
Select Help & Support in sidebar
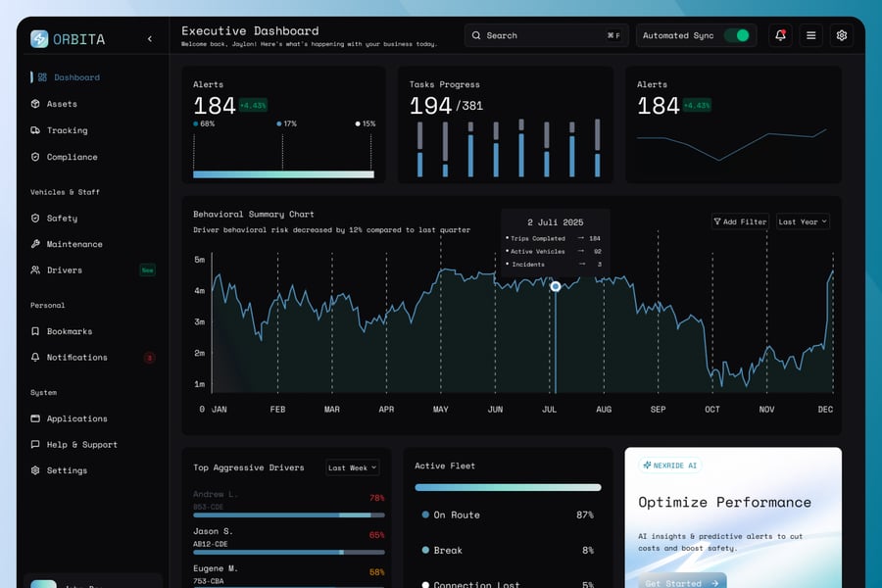coord(81,445)
